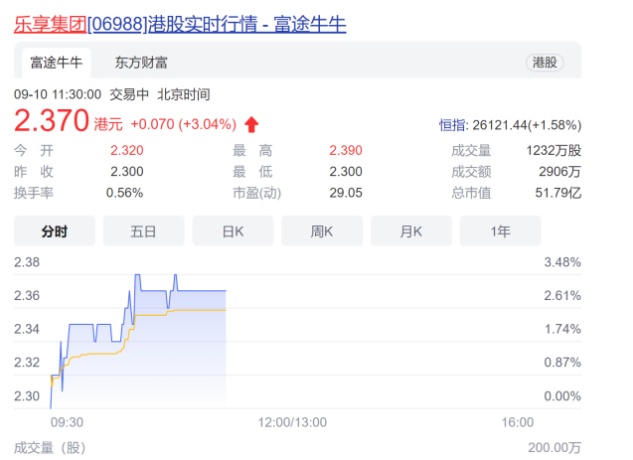Click the 港股 market badge

[545, 63]
